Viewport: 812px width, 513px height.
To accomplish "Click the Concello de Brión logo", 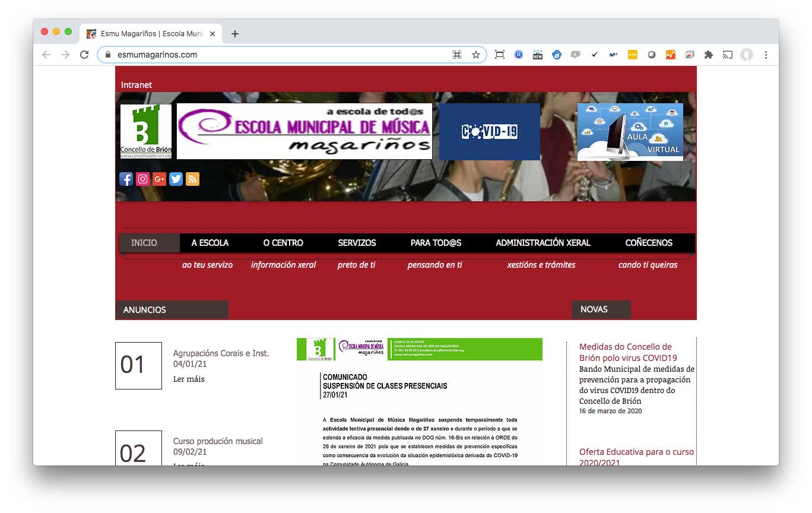I will point(146,132).
